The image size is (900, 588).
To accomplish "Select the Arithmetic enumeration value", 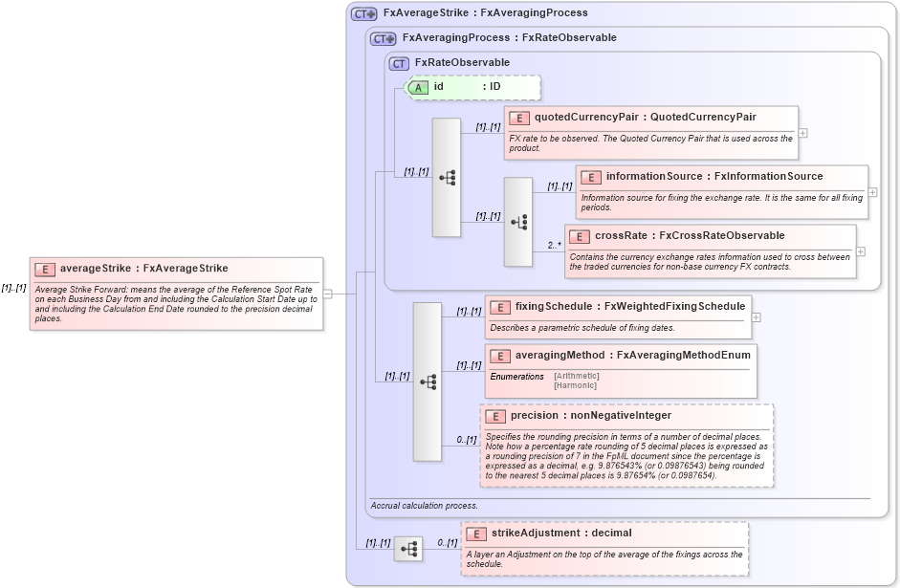I will [576, 376].
